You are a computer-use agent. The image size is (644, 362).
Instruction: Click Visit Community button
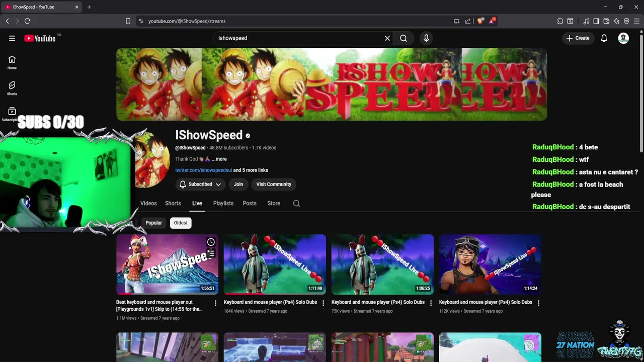coord(274,185)
